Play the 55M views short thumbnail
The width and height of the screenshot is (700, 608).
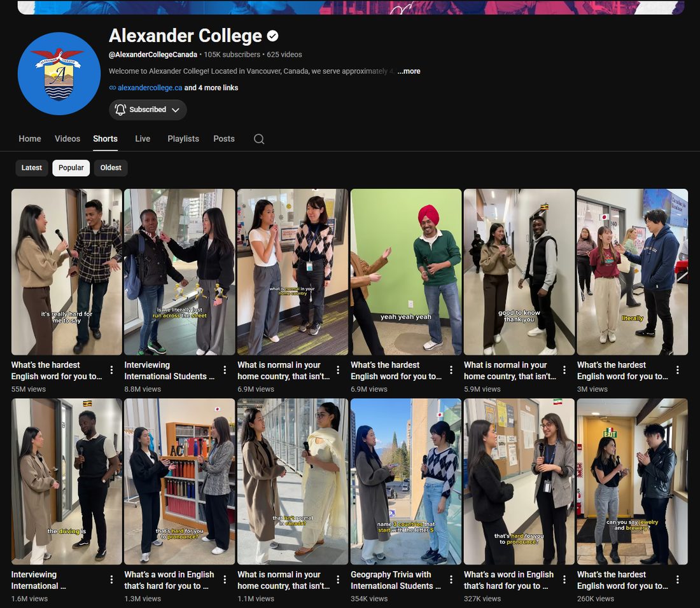[67, 272]
